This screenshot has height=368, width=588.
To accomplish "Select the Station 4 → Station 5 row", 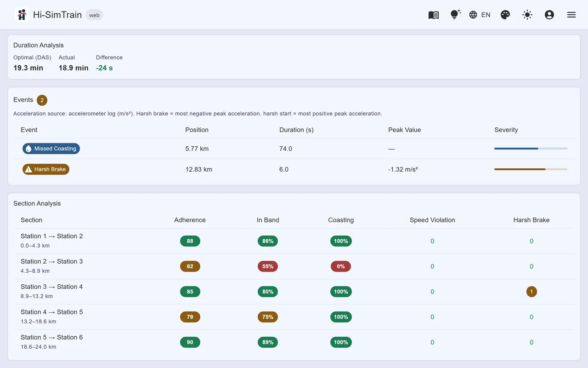I will point(294,317).
